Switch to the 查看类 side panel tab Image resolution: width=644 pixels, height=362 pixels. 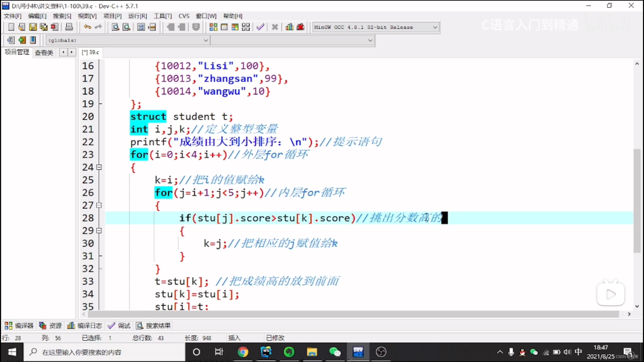44,52
